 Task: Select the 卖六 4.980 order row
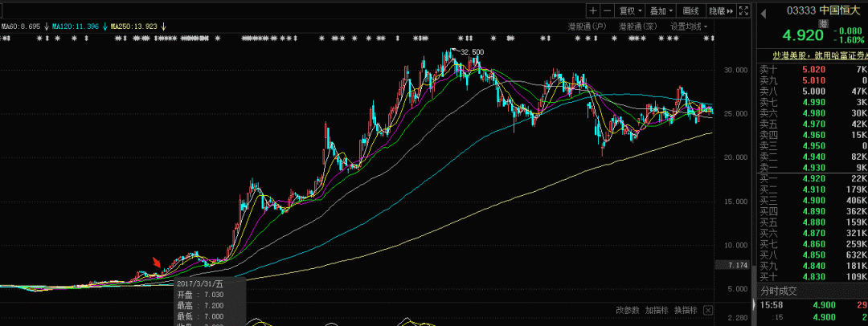point(813,113)
